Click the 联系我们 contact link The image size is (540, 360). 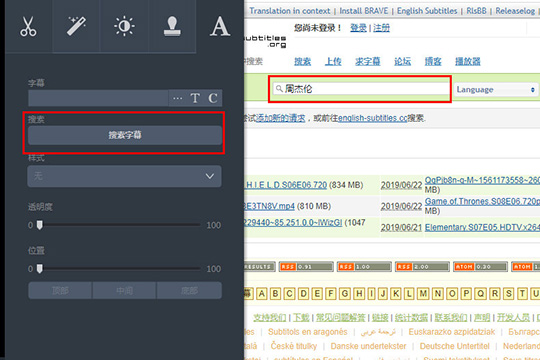click(x=450, y=317)
